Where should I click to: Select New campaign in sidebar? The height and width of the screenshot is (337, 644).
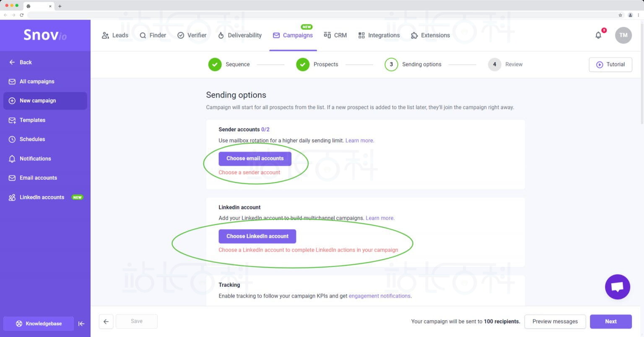tap(45, 101)
